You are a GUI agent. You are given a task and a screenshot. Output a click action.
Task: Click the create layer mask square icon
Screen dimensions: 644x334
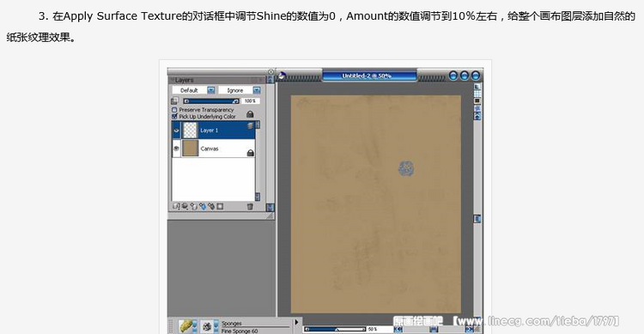220,206
